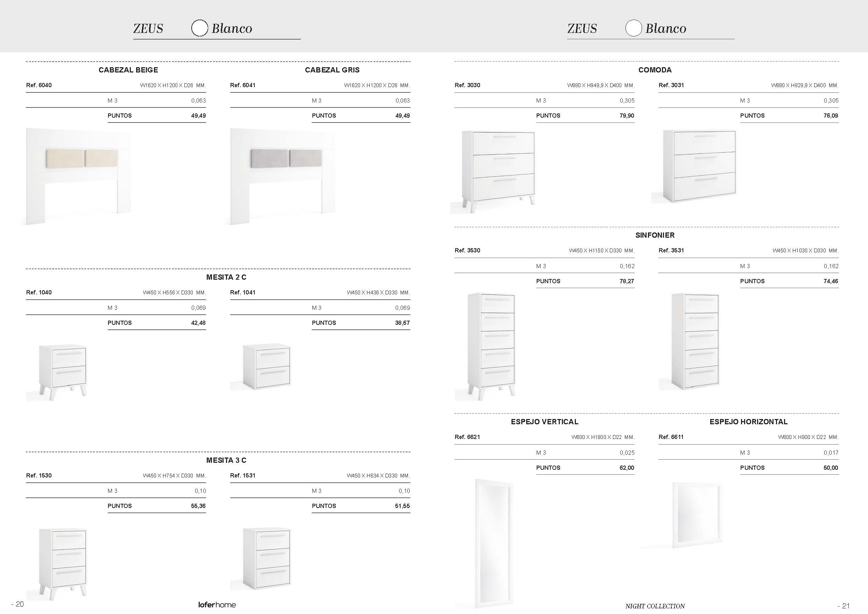Select the comoda with legs image Ref. 3030

click(498, 172)
